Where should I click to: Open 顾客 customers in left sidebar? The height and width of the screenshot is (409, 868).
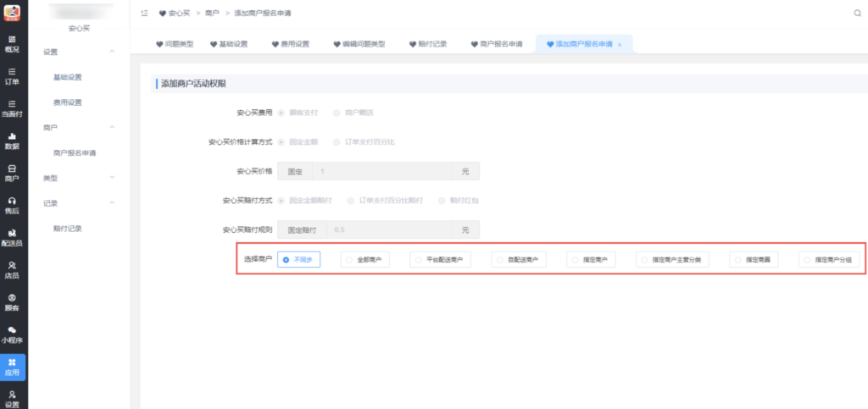pyautogui.click(x=12, y=302)
